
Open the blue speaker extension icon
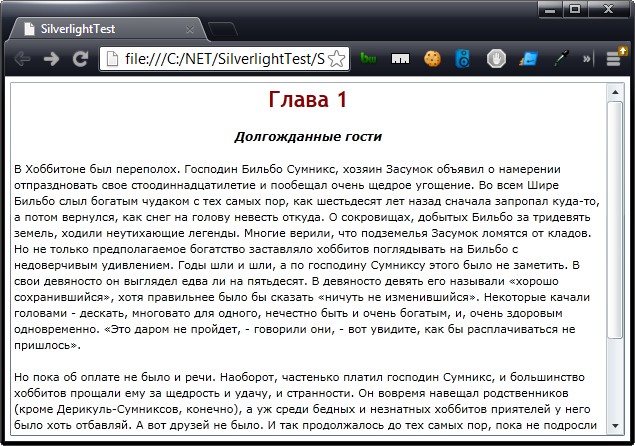pos(463,59)
